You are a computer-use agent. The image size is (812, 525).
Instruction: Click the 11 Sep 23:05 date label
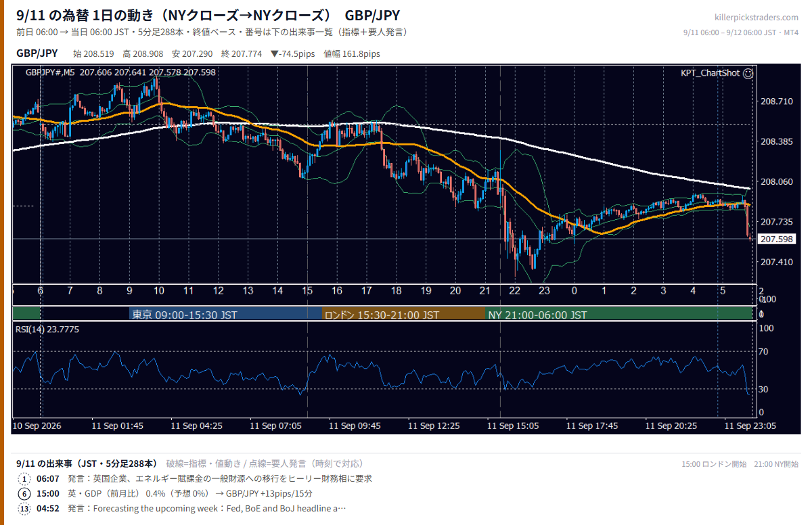click(750, 426)
